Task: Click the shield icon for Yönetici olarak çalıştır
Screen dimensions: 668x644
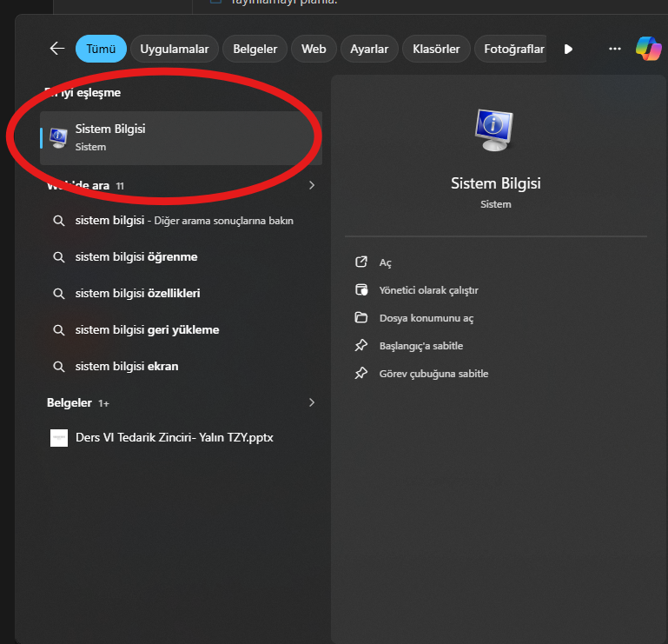Action: coord(361,289)
